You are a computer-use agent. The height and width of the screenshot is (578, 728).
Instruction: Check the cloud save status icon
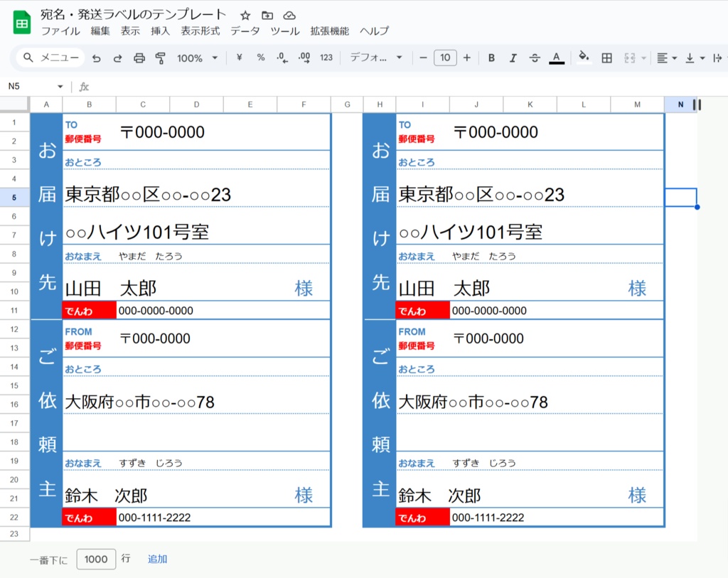tap(289, 16)
